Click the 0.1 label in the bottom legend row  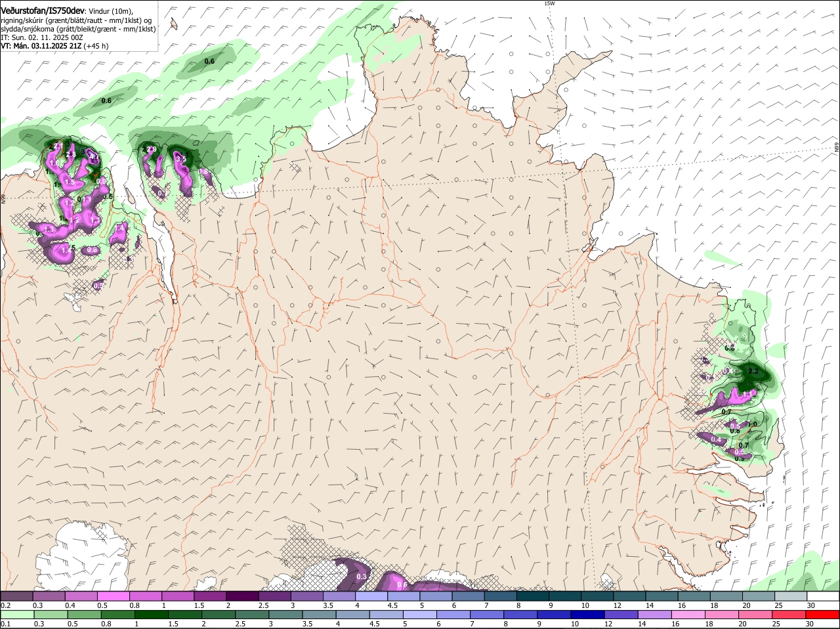5,624
